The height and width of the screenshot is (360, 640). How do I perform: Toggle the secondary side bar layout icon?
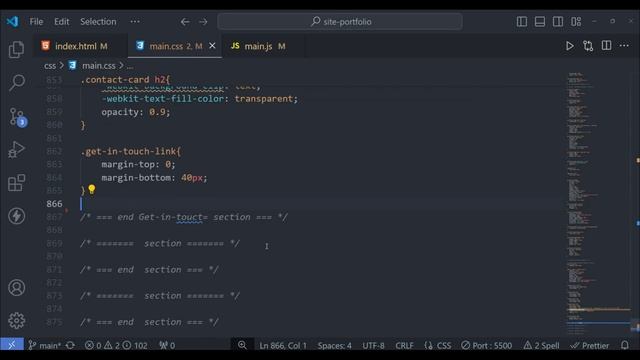(x=558, y=21)
